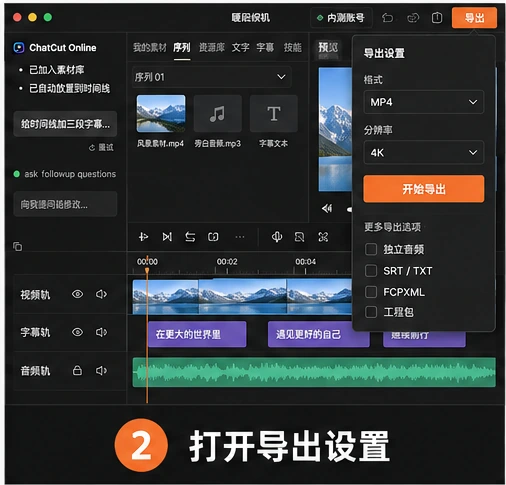Click the undo arrow icon in title bar

(387, 18)
